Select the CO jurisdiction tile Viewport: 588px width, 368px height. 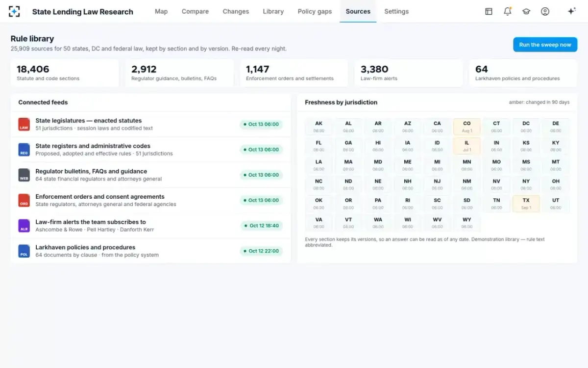[x=467, y=127]
